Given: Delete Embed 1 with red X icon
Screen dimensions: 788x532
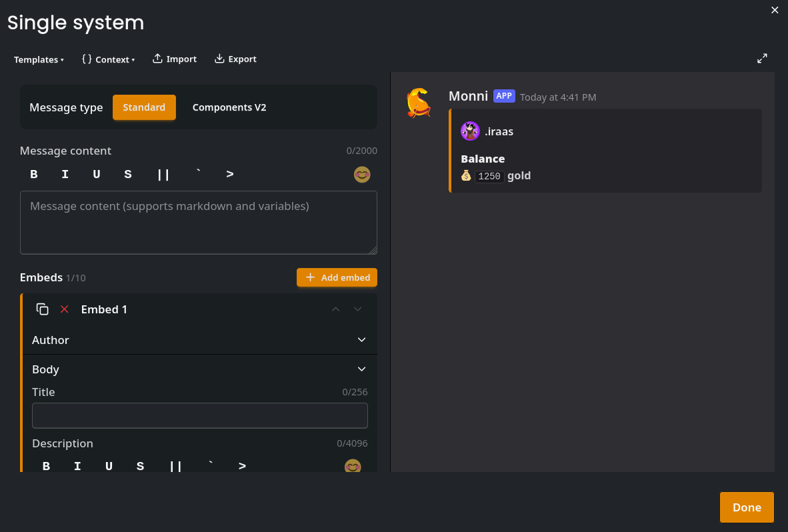Looking at the screenshot, I should pyautogui.click(x=65, y=309).
